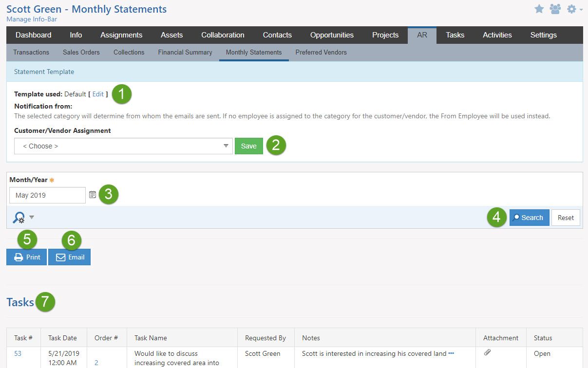Click the Email statement button
Image resolution: width=588 pixels, height=368 pixels.
point(69,257)
